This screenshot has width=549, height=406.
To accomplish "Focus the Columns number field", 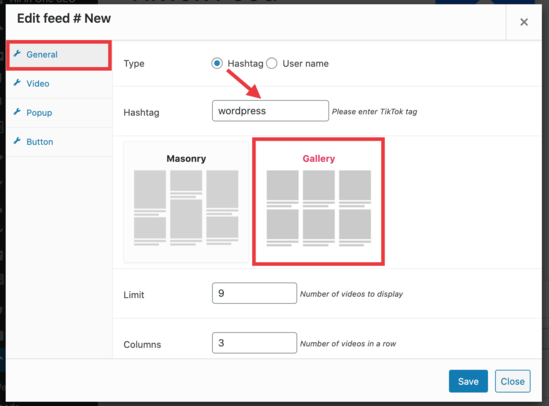I will (x=254, y=343).
